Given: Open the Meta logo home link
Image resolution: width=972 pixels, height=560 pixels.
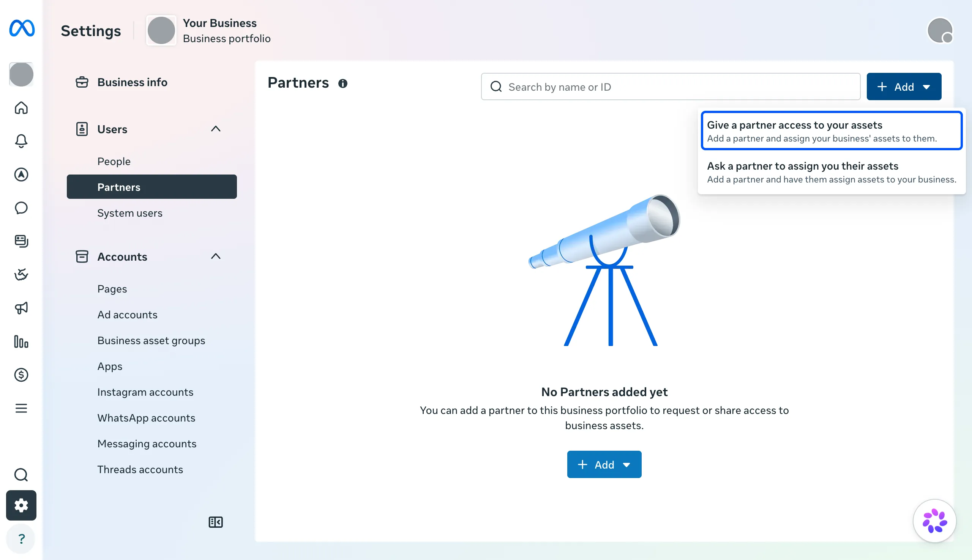Looking at the screenshot, I should click(22, 28).
